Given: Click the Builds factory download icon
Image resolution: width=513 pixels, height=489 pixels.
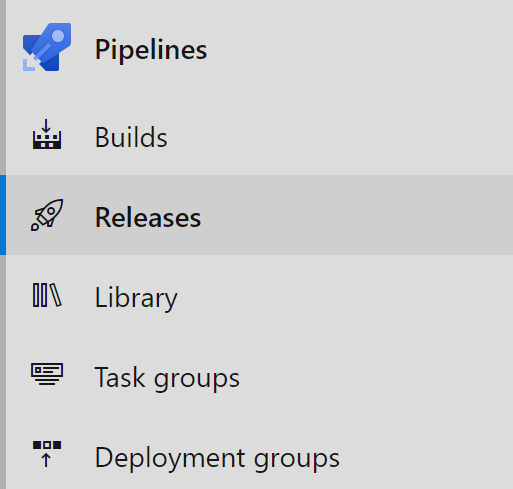Looking at the screenshot, I should [47, 134].
